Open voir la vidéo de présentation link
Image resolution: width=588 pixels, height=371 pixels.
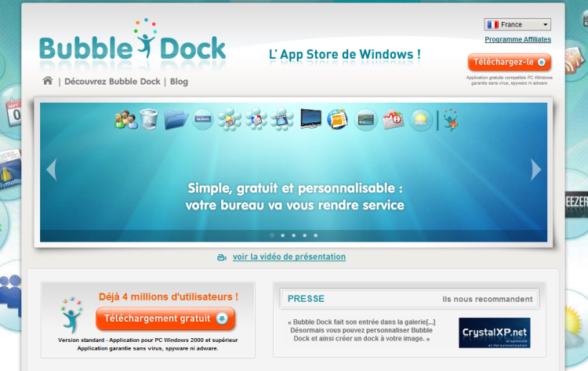click(x=289, y=256)
